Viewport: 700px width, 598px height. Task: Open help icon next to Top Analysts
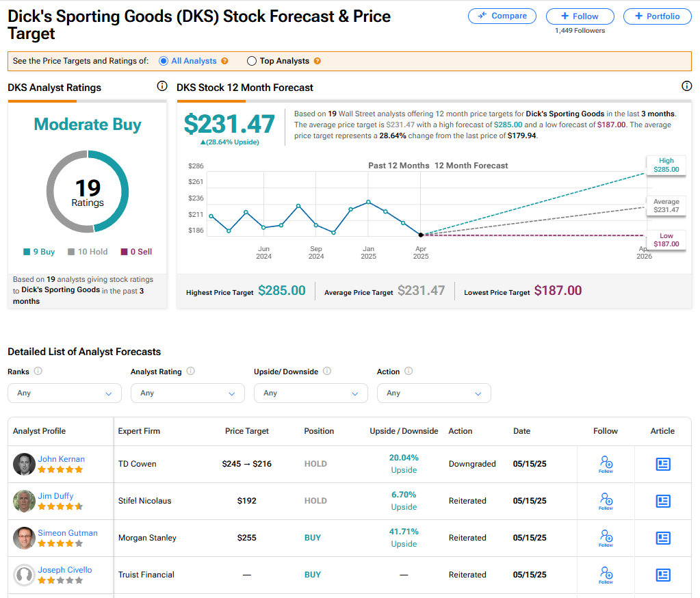click(317, 61)
